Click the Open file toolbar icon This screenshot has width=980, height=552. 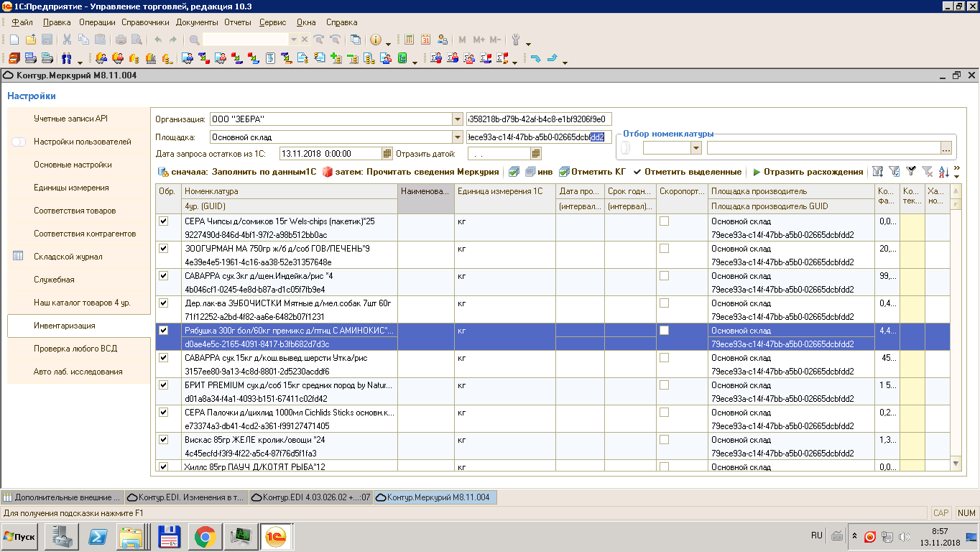coord(30,40)
